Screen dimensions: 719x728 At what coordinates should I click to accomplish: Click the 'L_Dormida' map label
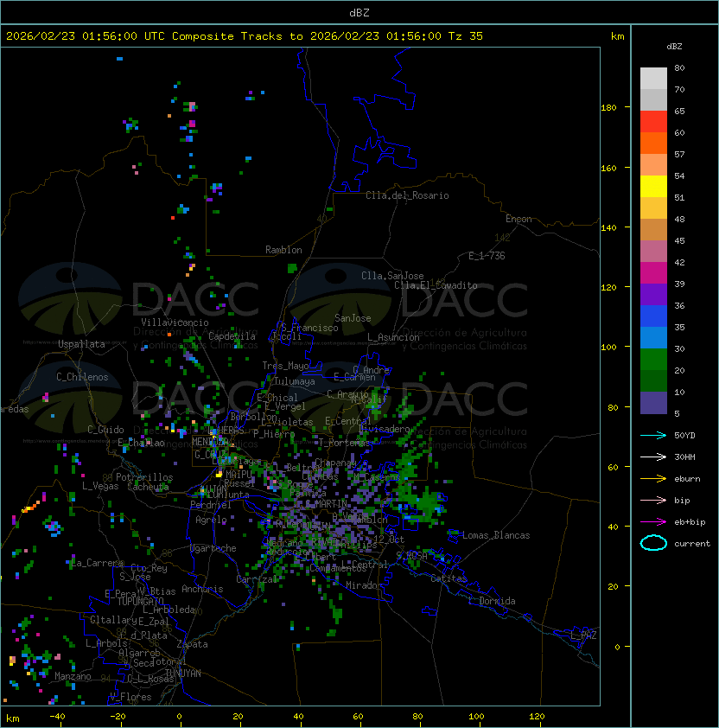tap(492, 601)
